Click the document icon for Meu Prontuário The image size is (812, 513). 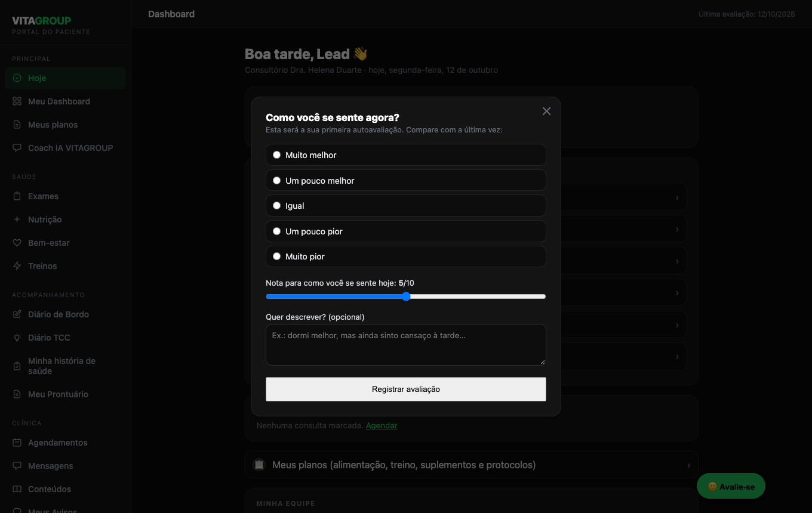17,394
